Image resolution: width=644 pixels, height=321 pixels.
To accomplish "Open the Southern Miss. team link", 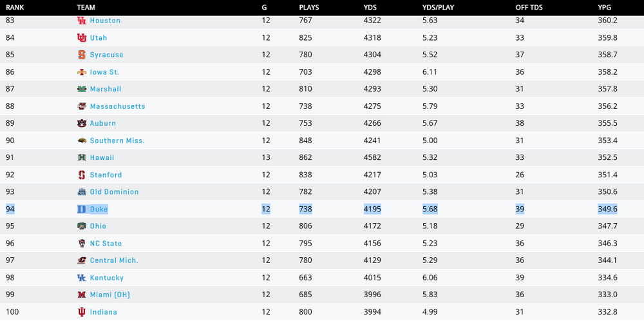I will tap(117, 141).
